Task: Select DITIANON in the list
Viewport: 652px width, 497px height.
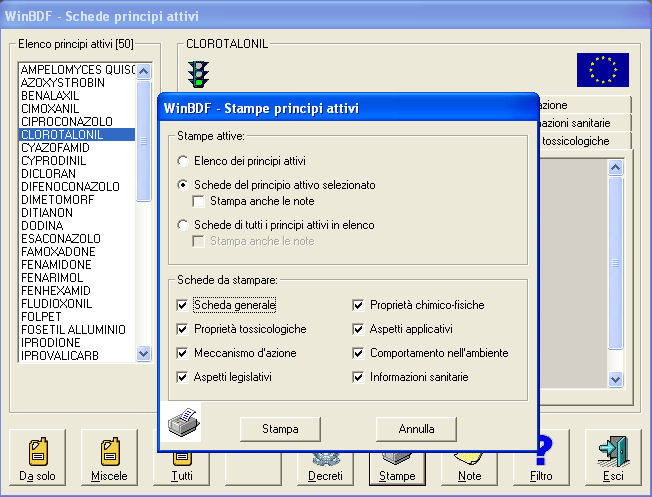Action: 77,213
